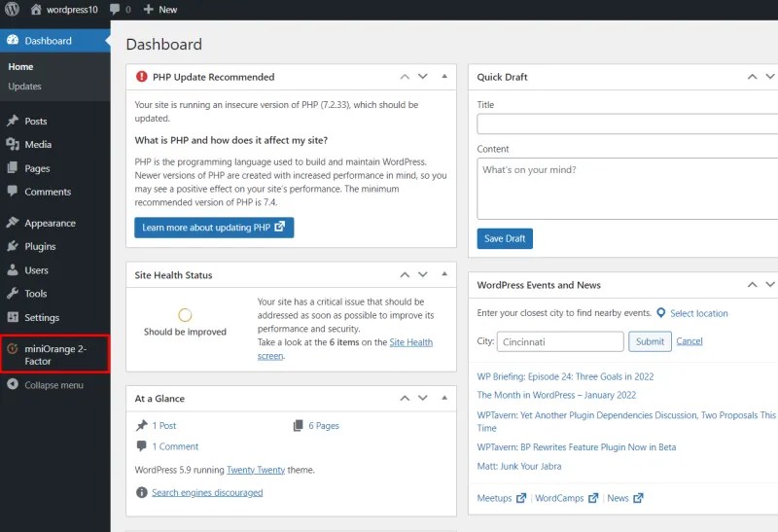
Task: Click the comment icon next to 1 Comment
Action: (x=141, y=445)
